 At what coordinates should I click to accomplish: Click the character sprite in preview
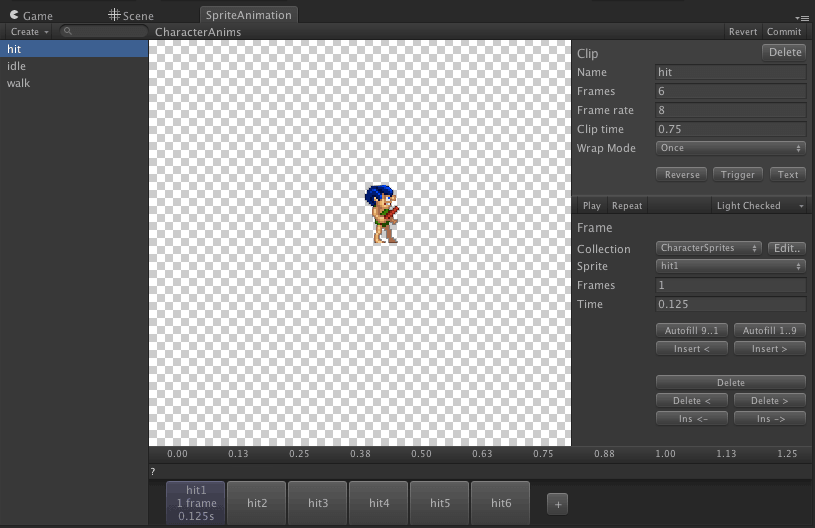click(x=382, y=214)
